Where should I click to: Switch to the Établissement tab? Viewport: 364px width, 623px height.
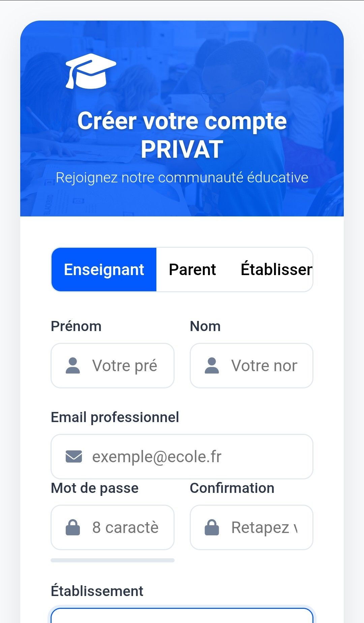click(276, 270)
